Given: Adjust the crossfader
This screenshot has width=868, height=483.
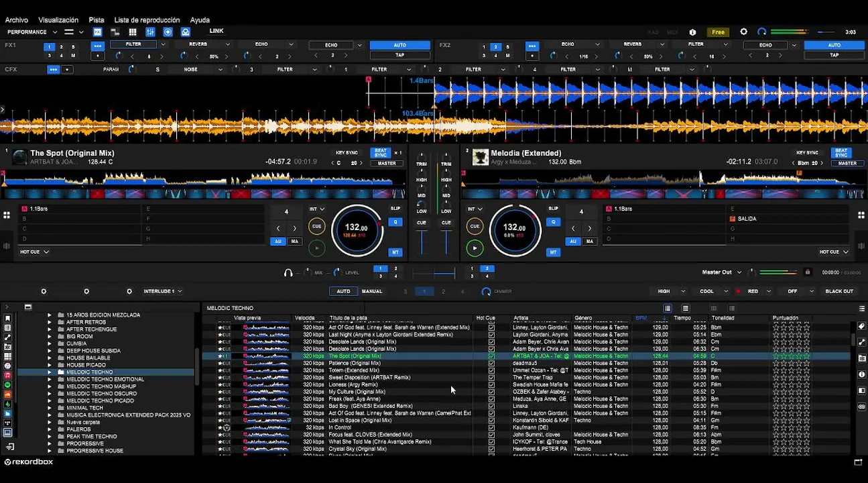Looking at the screenshot, I should (434, 273).
